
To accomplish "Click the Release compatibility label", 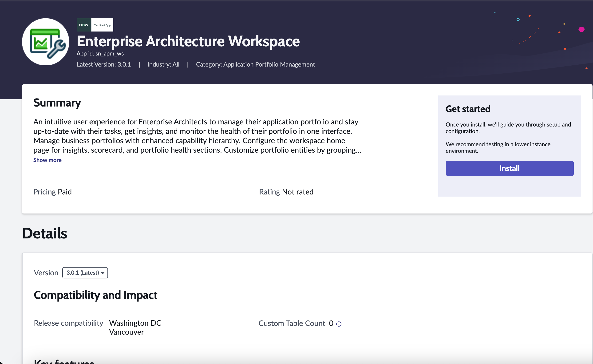I will [x=68, y=323].
